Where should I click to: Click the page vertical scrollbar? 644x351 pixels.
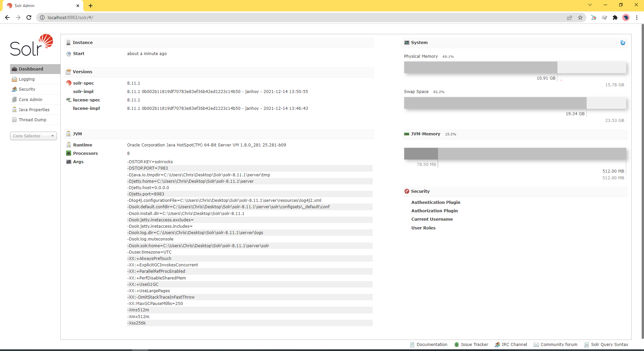[642, 181]
